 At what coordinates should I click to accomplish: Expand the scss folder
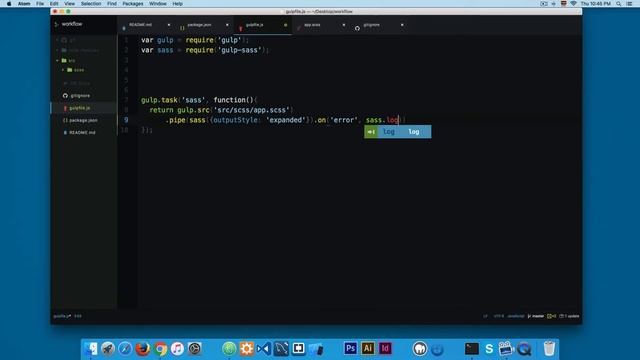point(63,70)
